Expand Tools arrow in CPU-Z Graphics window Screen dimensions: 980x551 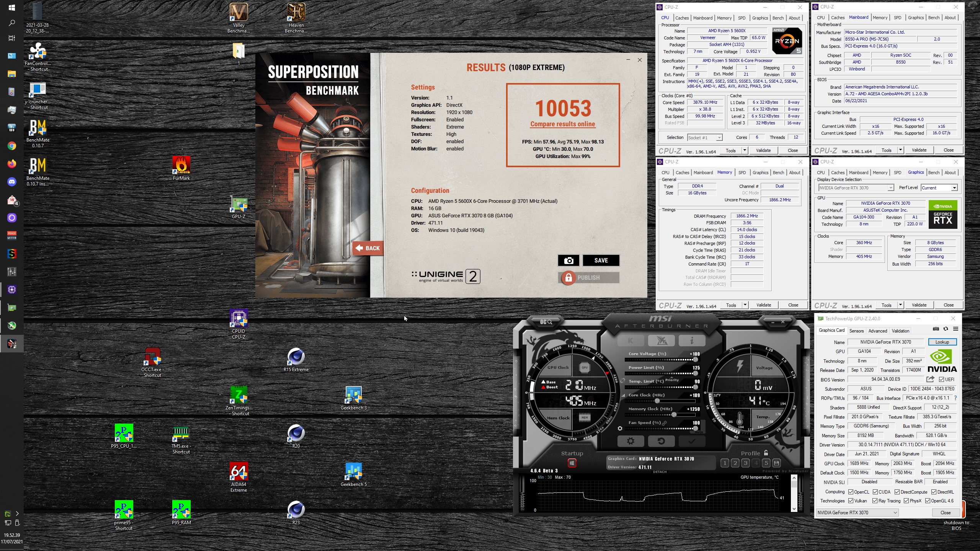pyautogui.click(x=900, y=305)
